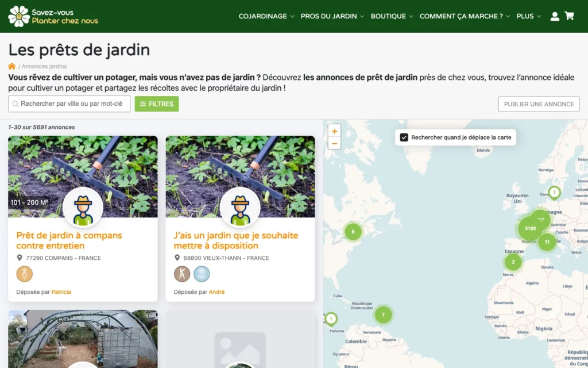
Task: Click the 5100 cluster marker on map
Action: coord(530,228)
